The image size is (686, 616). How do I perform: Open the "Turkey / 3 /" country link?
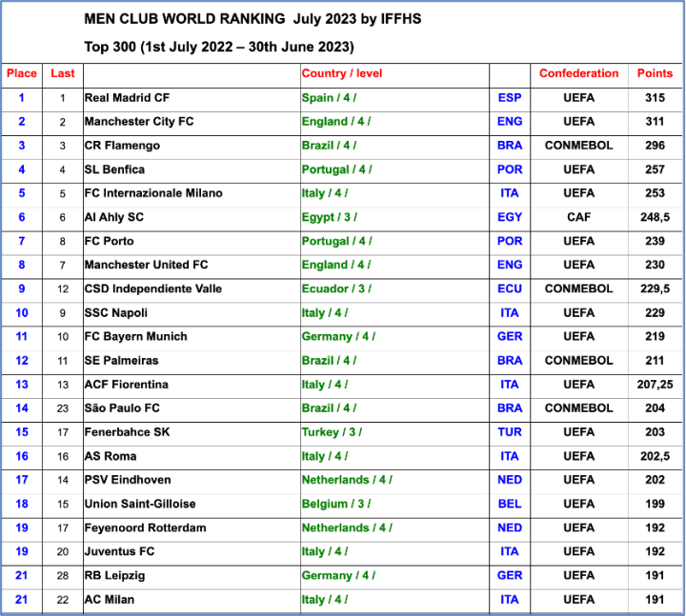(x=333, y=432)
